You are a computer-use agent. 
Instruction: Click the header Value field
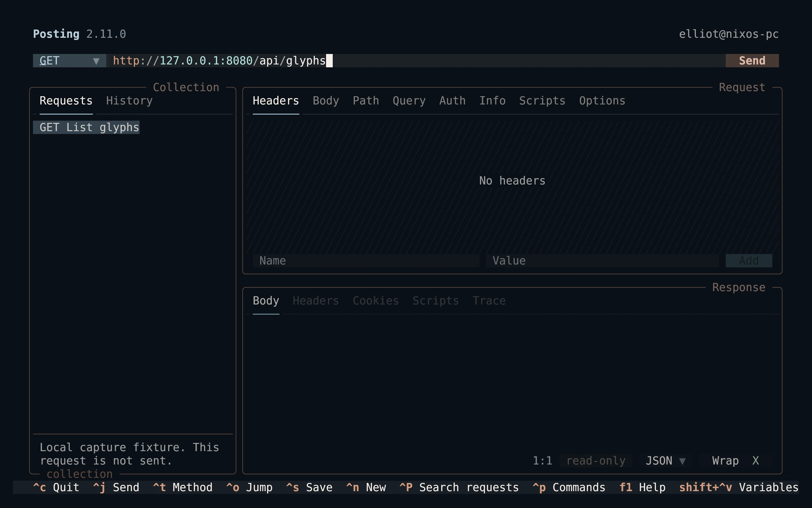[x=602, y=261]
